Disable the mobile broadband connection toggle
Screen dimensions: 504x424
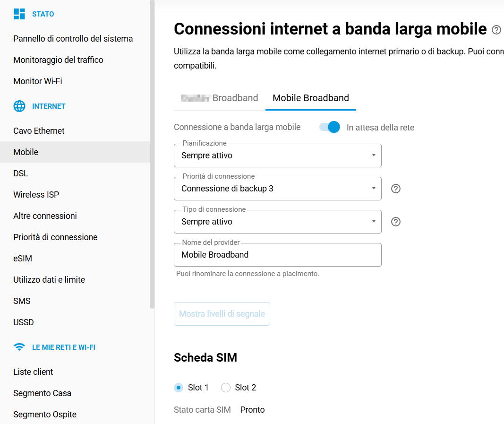coord(330,127)
